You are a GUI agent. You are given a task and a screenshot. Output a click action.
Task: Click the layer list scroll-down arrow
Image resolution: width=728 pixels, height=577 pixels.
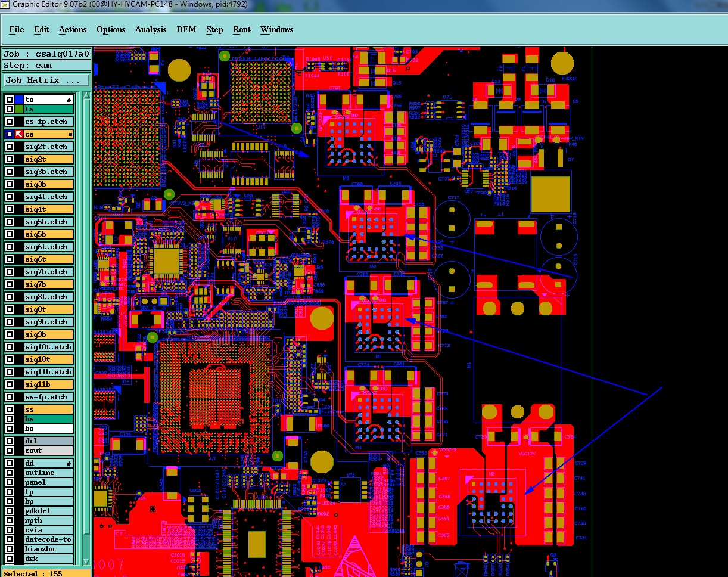tap(87, 561)
